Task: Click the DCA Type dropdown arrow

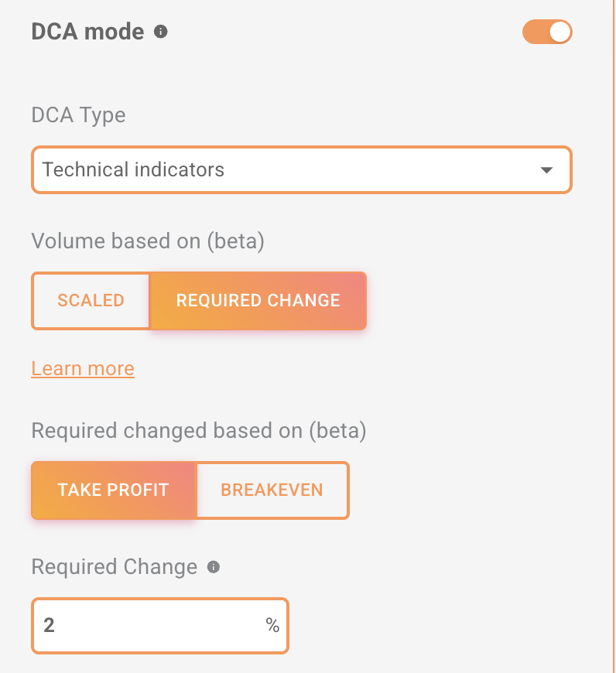Action: [x=546, y=170]
